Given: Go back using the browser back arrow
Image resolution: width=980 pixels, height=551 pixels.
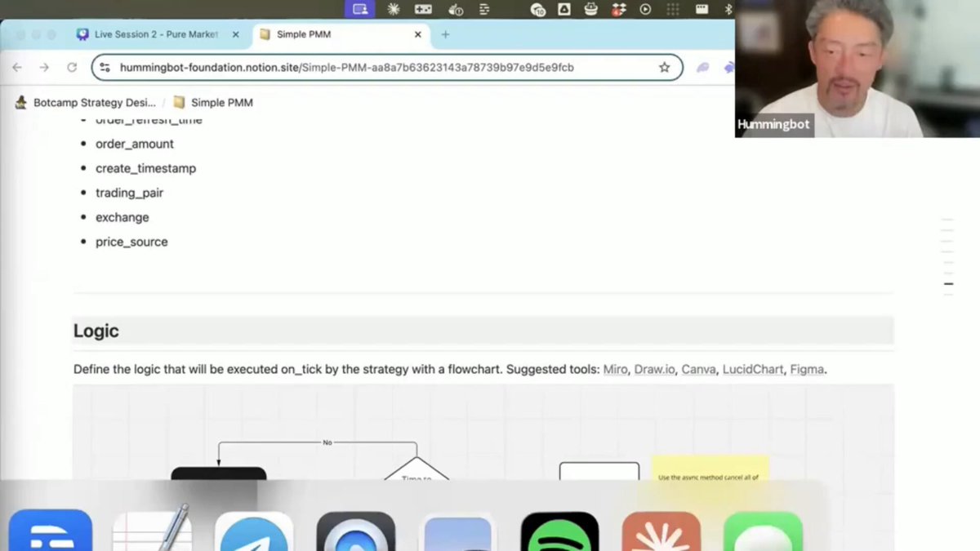Looking at the screenshot, I should pyautogui.click(x=17, y=68).
